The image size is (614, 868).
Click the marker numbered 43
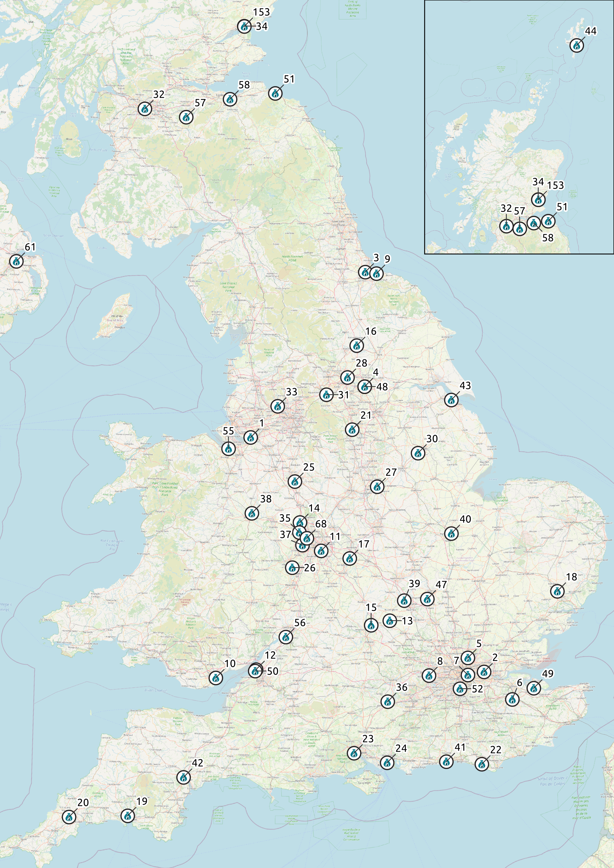(x=451, y=400)
